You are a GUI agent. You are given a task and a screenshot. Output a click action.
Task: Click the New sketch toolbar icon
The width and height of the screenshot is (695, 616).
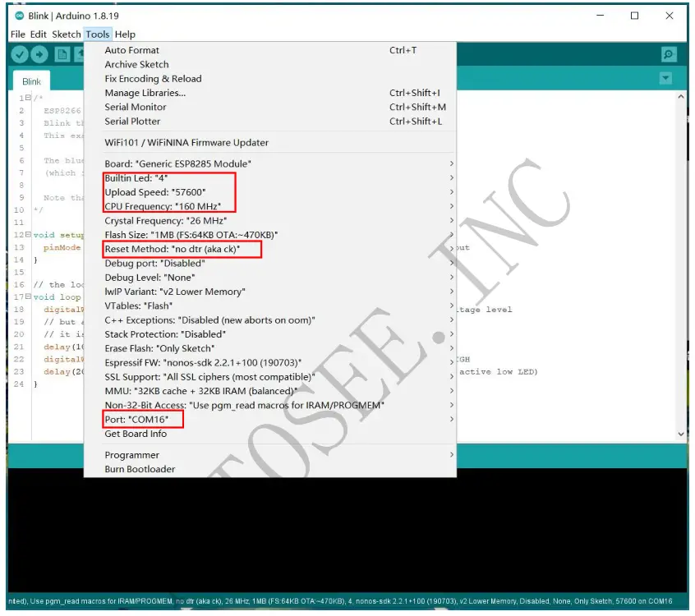click(x=62, y=54)
